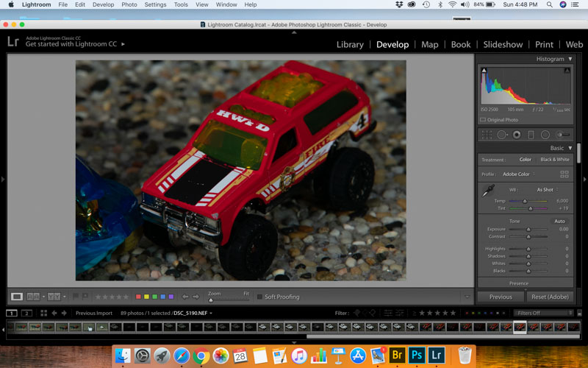The height and width of the screenshot is (368, 588).
Task: Open Adobe Bridge from the Dock
Action: 397,355
